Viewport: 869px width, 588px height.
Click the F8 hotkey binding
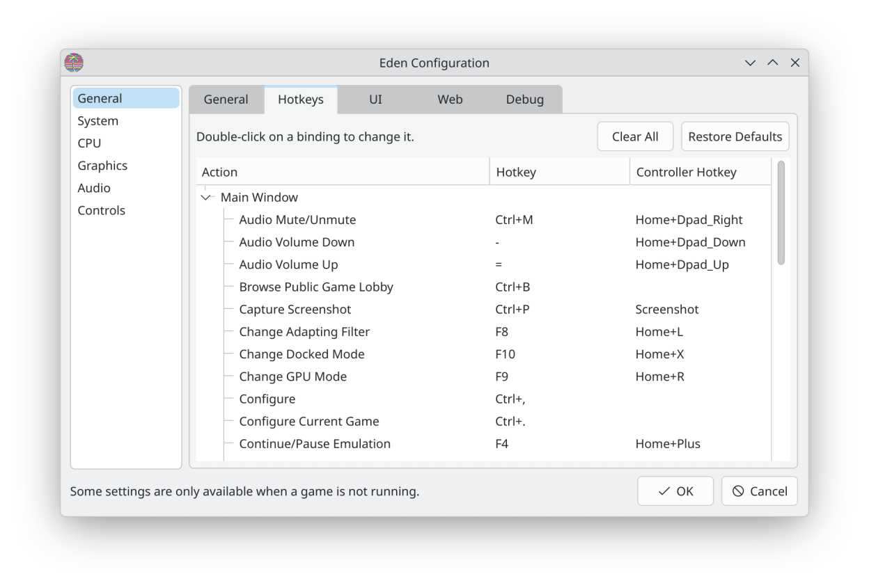click(x=501, y=332)
